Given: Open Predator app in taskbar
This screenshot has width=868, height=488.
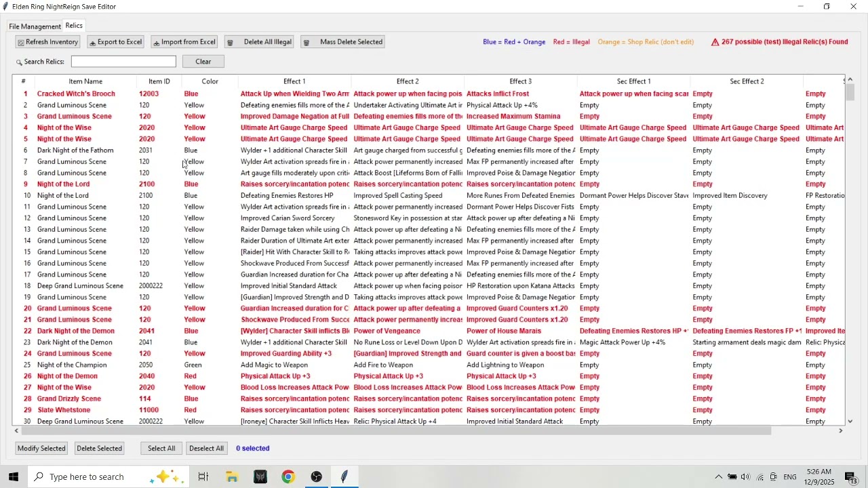Looking at the screenshot, I should (x=260, y=477).
